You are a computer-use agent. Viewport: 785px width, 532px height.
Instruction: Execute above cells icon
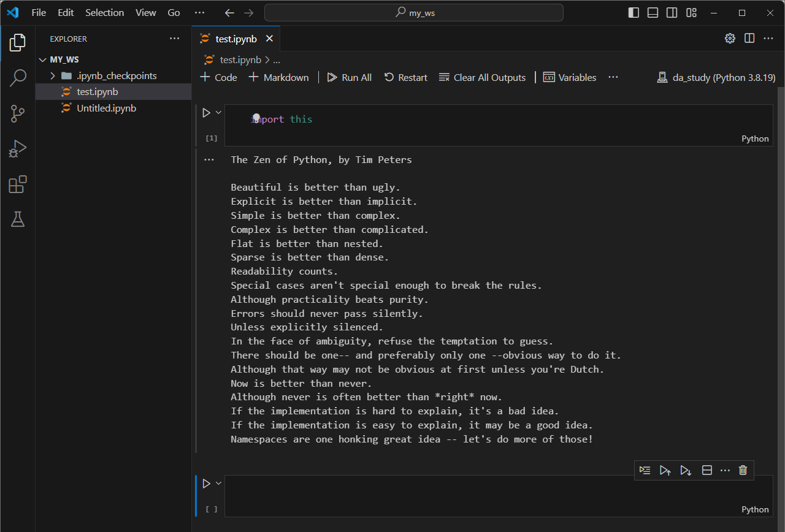tap(665, 470)
